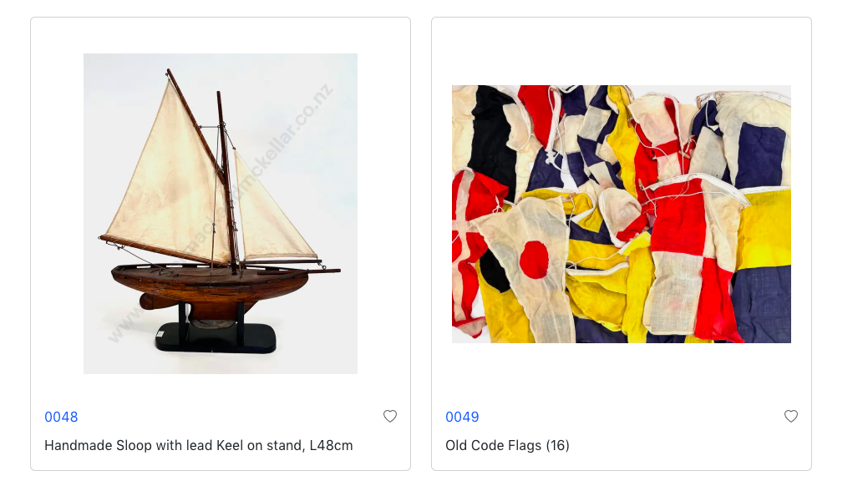Image resolution: width=868 pixels, height=486 pixels.
Task: Click the sloop's wooden hull
Action: (x=209, y=284)
